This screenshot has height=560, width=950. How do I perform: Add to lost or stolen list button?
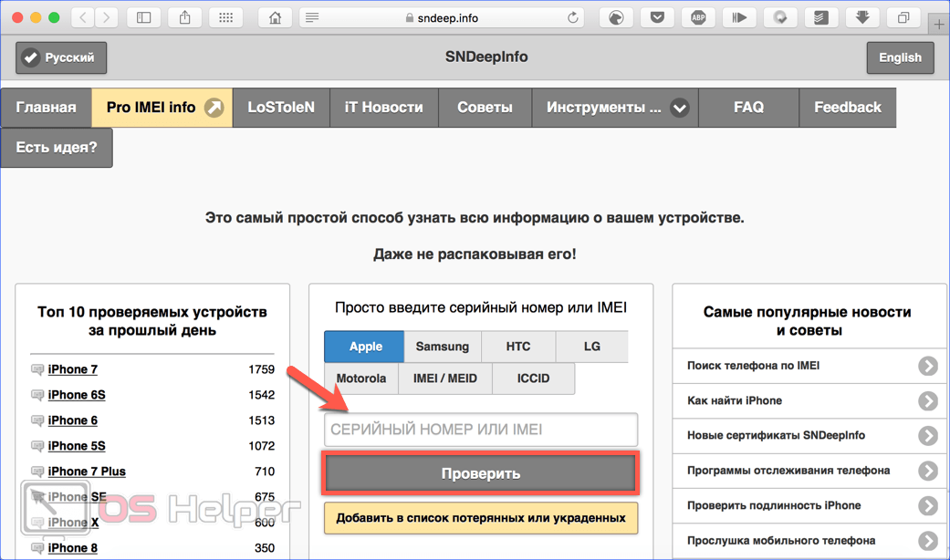pos(481,518)
